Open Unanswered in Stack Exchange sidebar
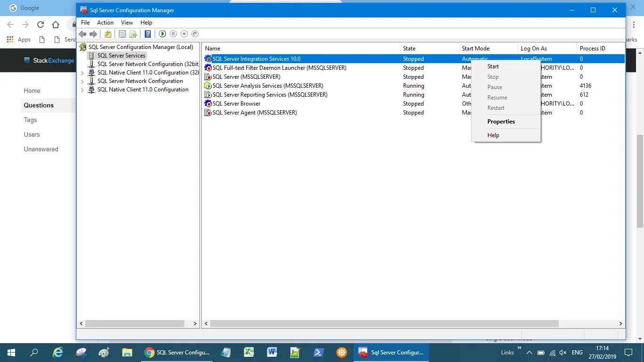Viewport: 644px width, 362px height. click(41, 149)
